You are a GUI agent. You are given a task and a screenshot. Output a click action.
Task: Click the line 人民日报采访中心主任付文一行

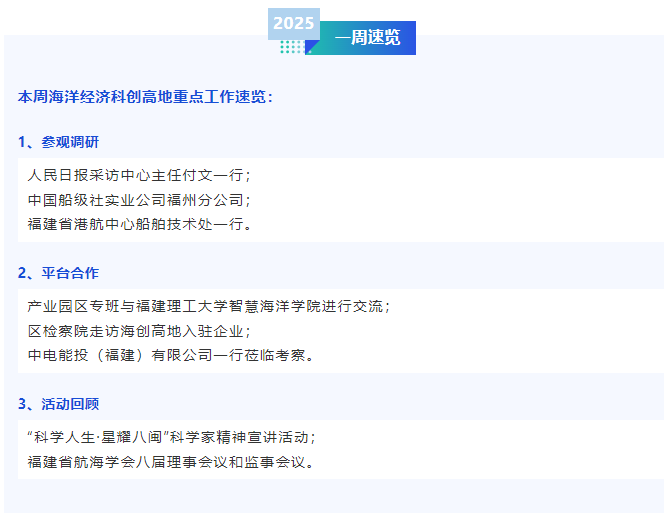(x=139, y=175)
